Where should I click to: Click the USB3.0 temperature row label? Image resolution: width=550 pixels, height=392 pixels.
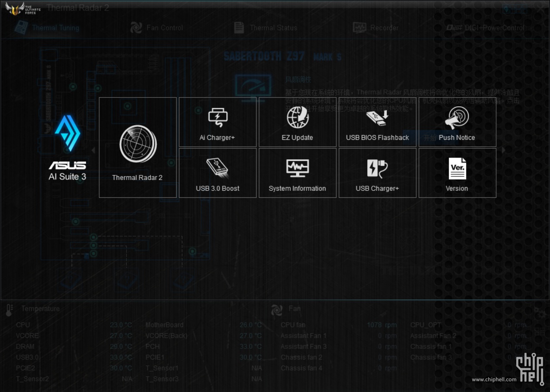[27, 357]
